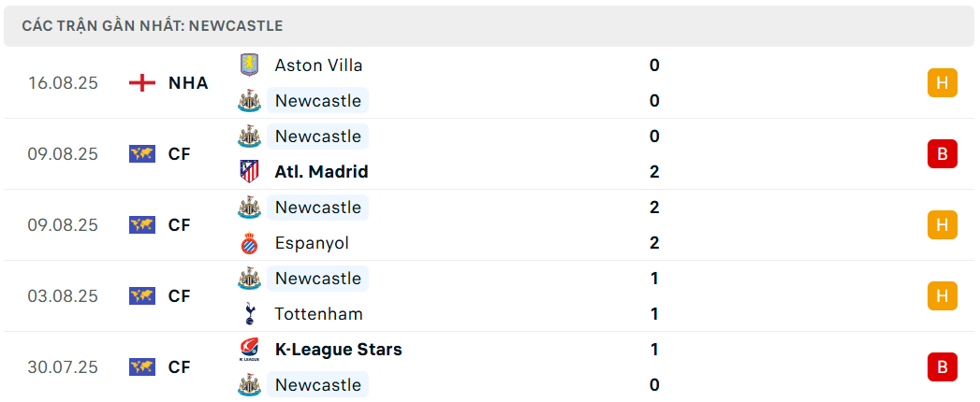Viewport: 980px width, 402px height.
Task: Click the orange H badge for Espanyol match
Action: (x=942, y=224)
